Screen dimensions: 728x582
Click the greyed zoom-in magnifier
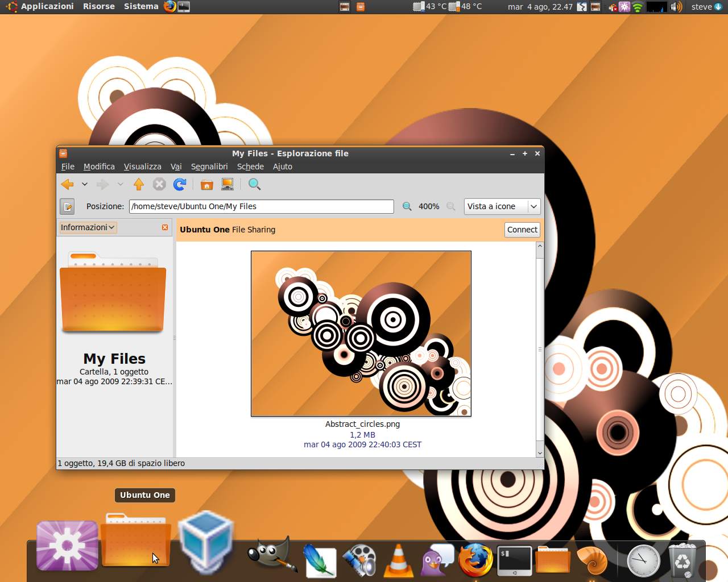point(451,206)
